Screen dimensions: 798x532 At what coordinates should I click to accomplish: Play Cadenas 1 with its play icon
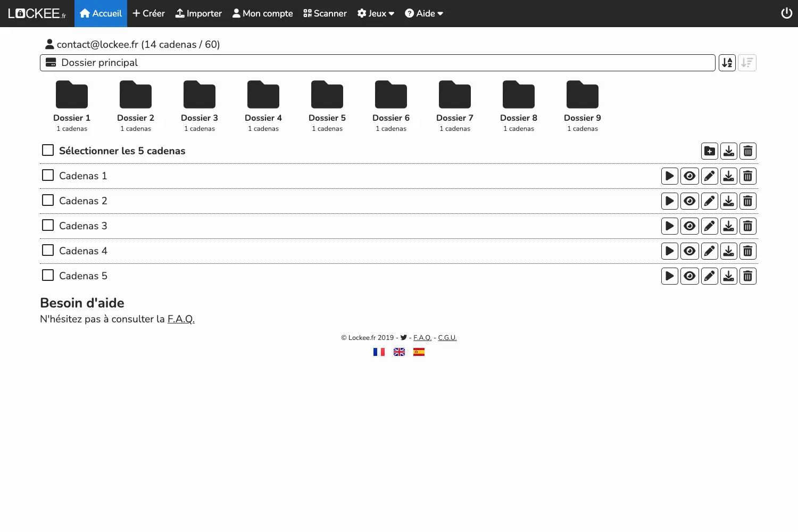670,176
